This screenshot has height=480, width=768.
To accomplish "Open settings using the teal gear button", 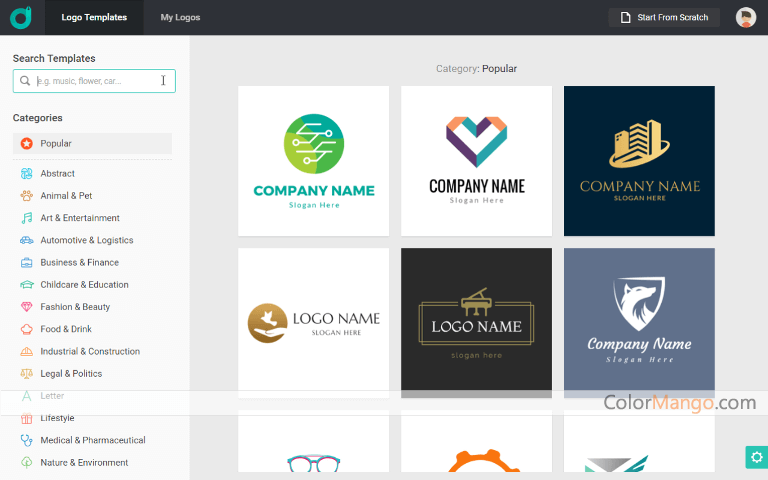I will point(756,457).
